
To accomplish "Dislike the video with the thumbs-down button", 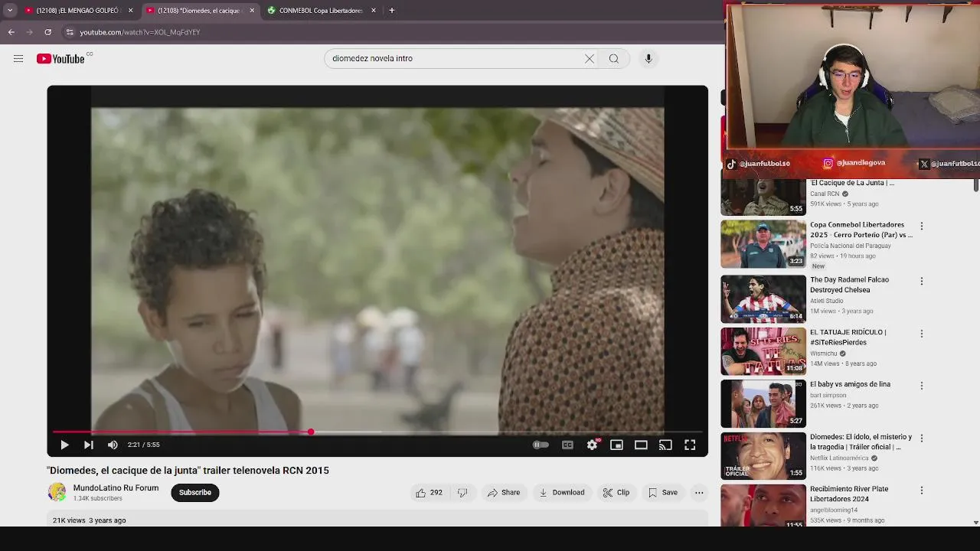I will (462, 493).
